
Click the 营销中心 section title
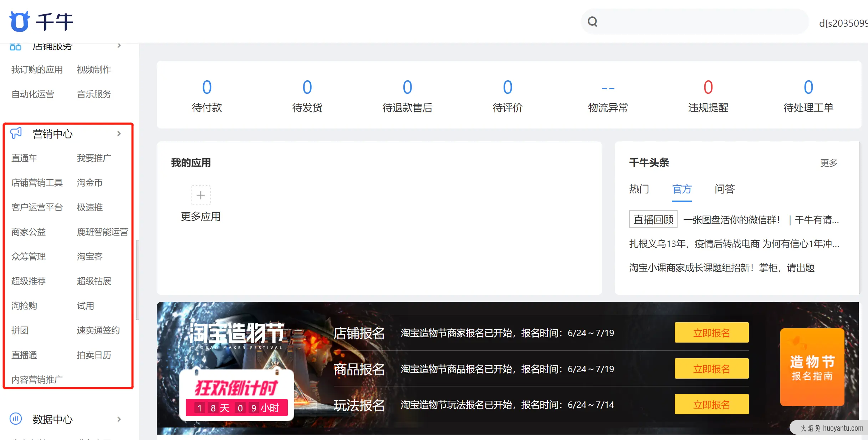pos(53,134)
